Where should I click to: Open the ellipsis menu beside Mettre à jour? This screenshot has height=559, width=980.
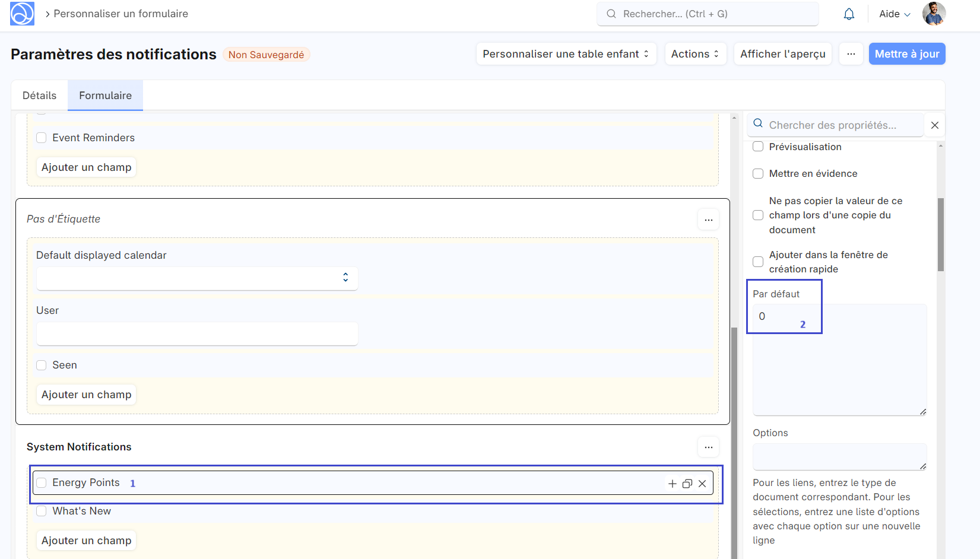pyautogui.click(x=851, y=53)
